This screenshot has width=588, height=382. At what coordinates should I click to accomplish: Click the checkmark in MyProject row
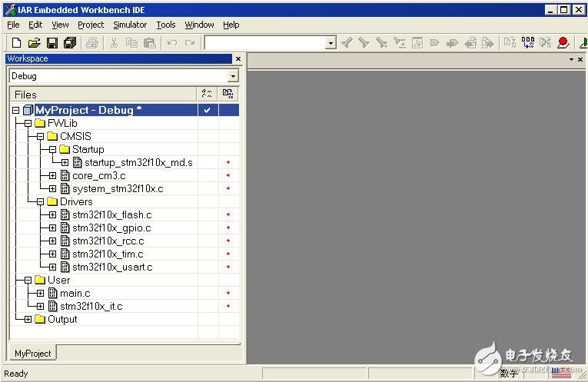pos(207,110)
